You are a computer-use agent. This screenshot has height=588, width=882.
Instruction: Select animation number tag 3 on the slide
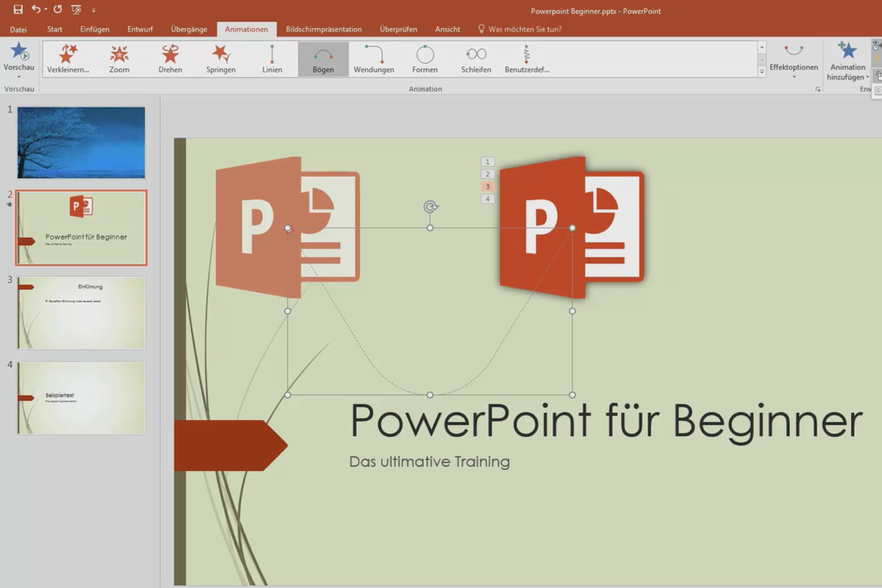487,187
